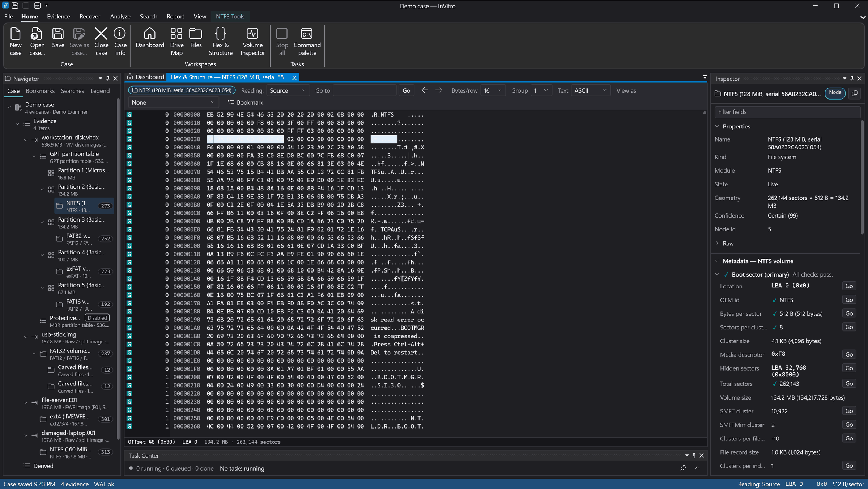Collapse the Properties section in Inspector
The image size is (868, 489).
click(x=717, y=126)
